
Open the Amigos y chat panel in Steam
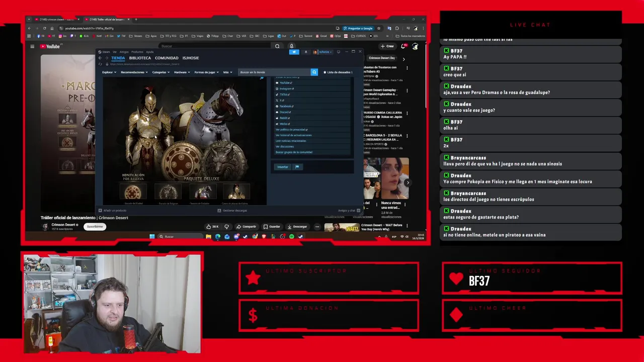point(349,211)
